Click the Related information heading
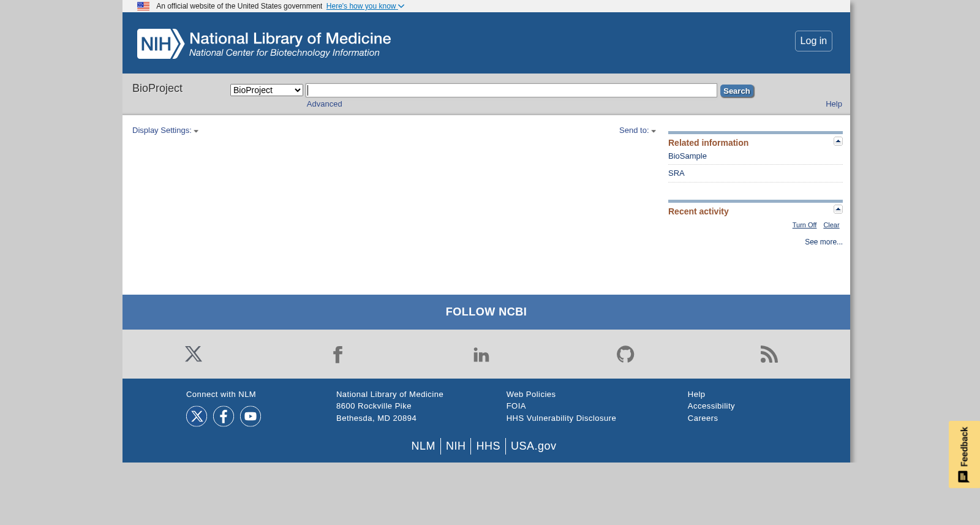 [x=708, y=143]
